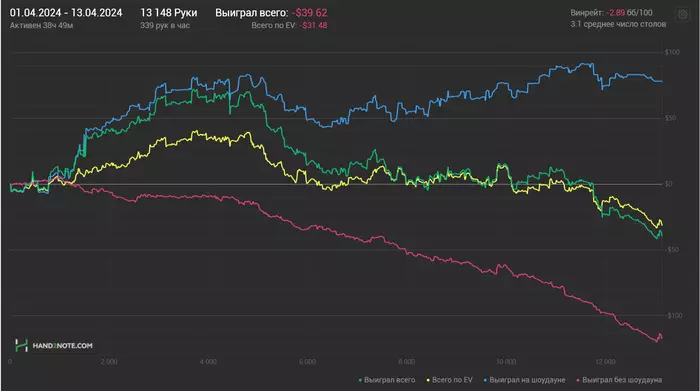Viewport: 700px width, 391px height.
Task: Click the '13 148 Руки' hands counter
Action: 169,12
